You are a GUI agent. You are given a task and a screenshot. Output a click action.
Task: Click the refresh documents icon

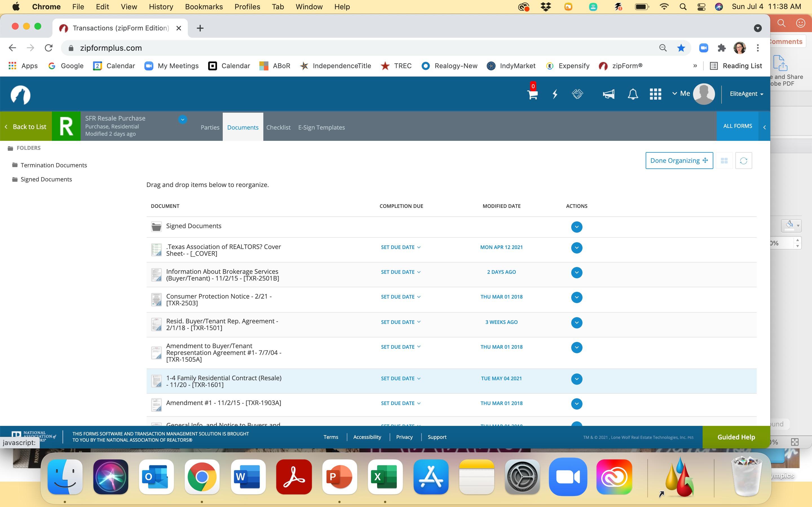click(743, 161)
